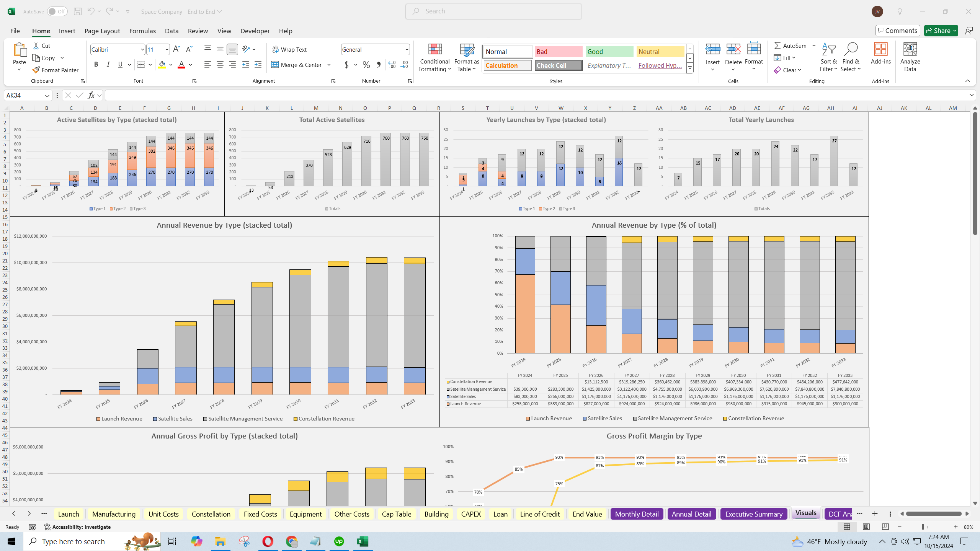Click the Format cells icon
Viewport: 980px width, 551px height.
(754, 49)
